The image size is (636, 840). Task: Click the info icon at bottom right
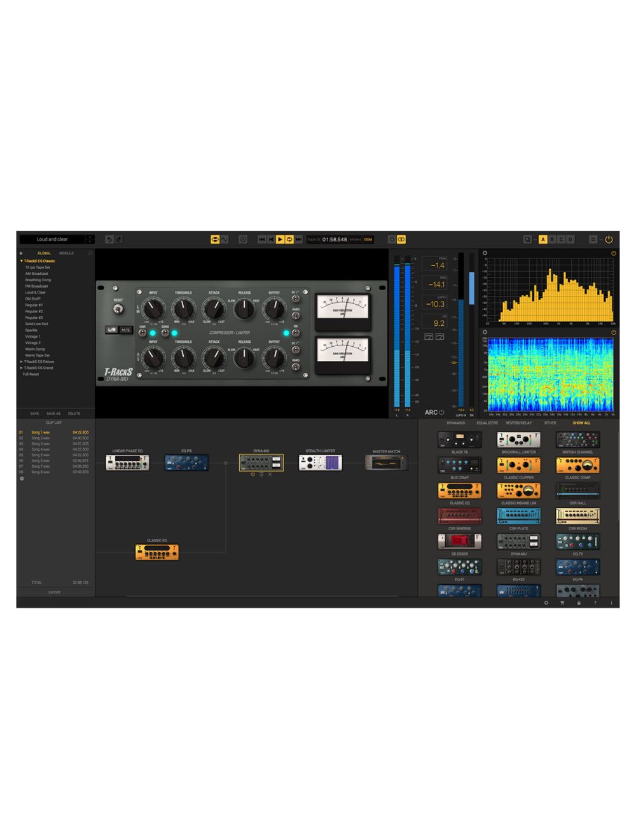click(612, 602)
